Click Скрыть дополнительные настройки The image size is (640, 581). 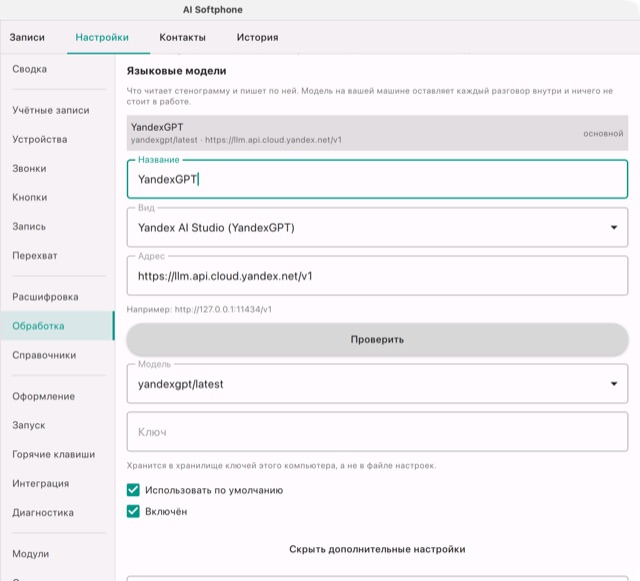[377, 549]
